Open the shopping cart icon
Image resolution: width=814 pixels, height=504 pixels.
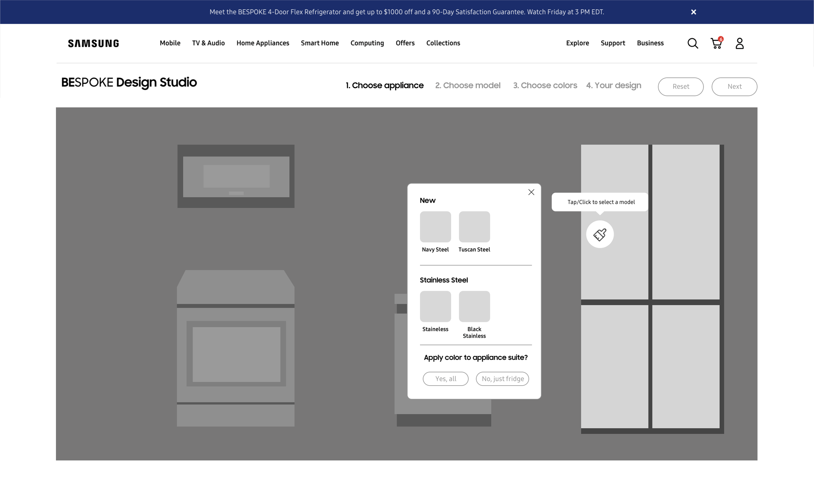(716, 43)
